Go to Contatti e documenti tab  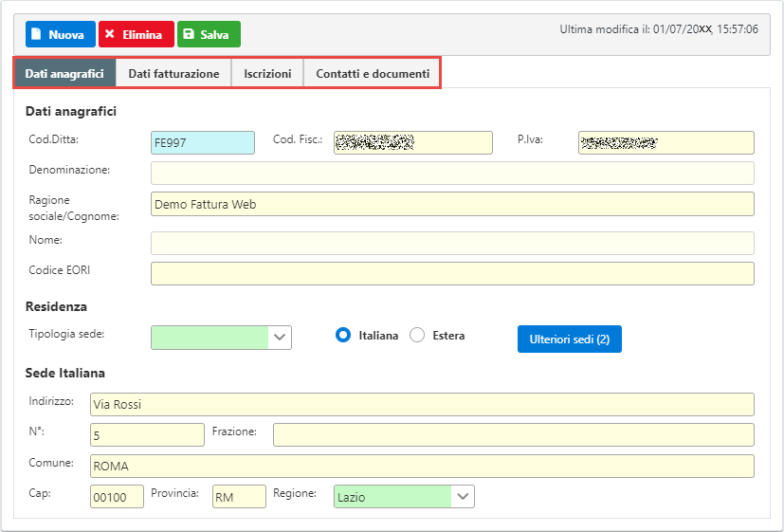372,73
